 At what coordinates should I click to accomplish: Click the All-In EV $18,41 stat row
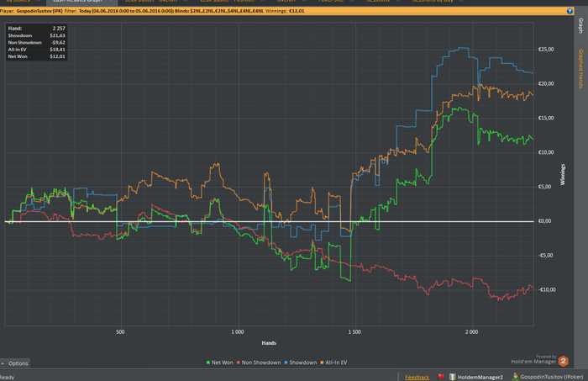(36, 50)
